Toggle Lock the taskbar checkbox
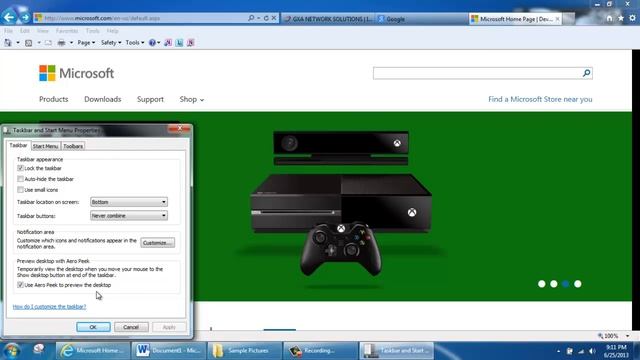The width and height of the screenshot is (640, 360). click(20, 168)
